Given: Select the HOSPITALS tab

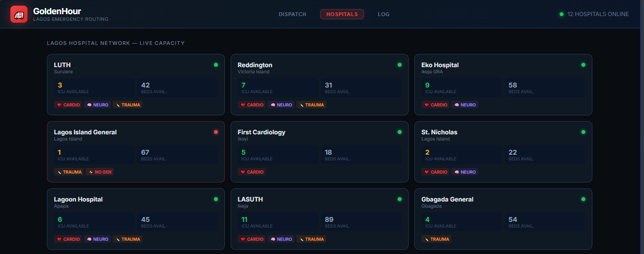Looking at the screenshot, I should (x=342, y=14).
